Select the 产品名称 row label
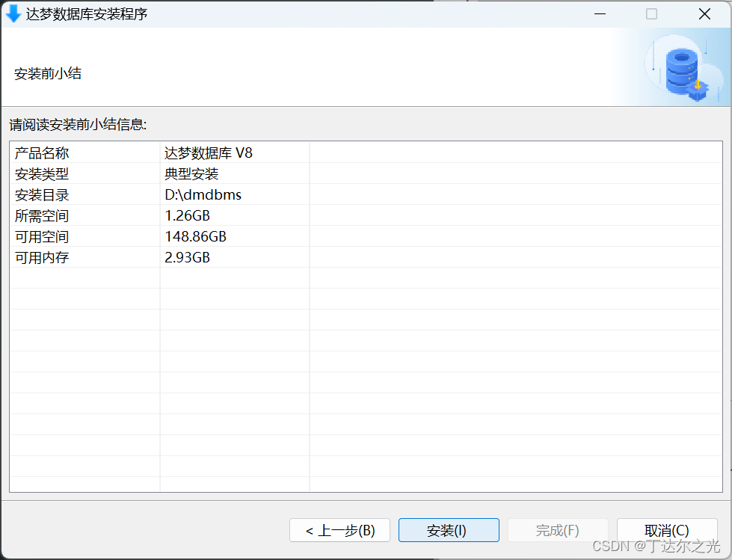 coord(42,153)
